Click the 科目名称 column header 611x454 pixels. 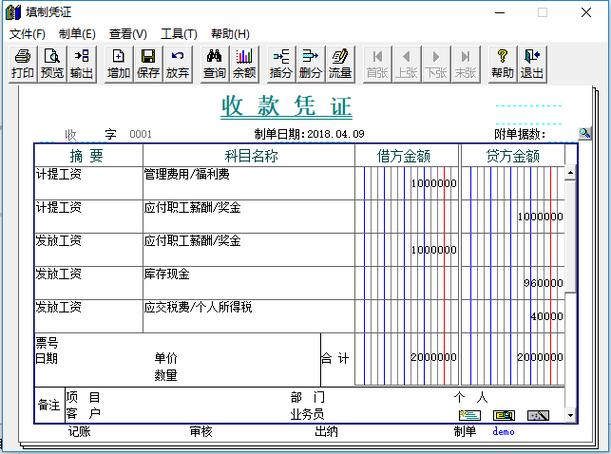point(249,156)
